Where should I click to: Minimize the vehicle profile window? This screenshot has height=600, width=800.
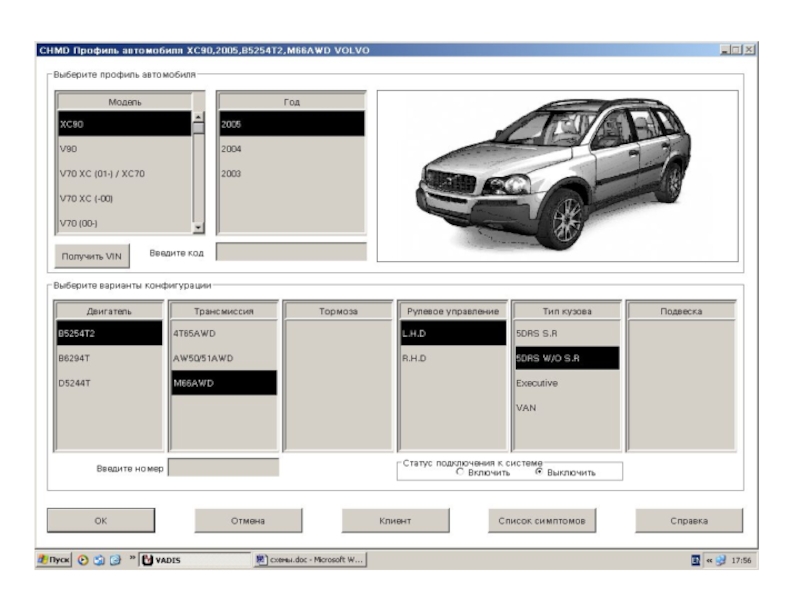tap(725, 49)
